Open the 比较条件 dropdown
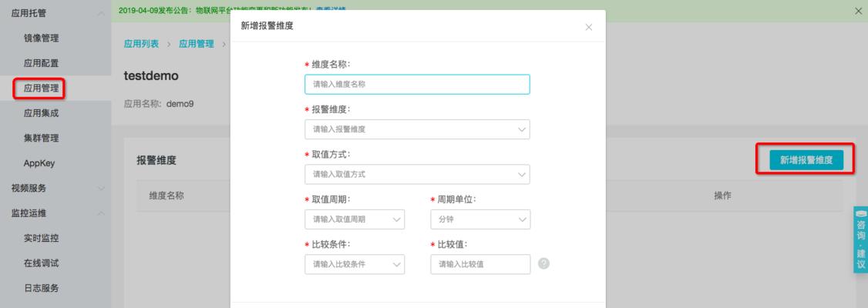The width and height of the screenshot is (868, 308). (x=355, y=264)
